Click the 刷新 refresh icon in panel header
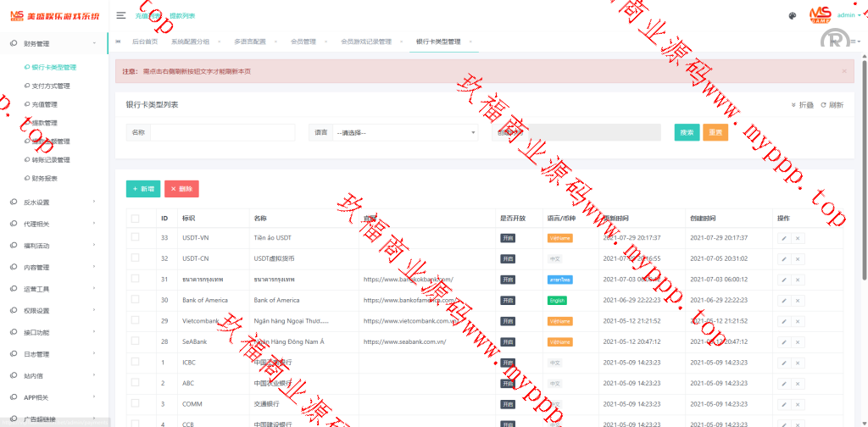Viewport: 868px width, 427px height. [832, 105]
